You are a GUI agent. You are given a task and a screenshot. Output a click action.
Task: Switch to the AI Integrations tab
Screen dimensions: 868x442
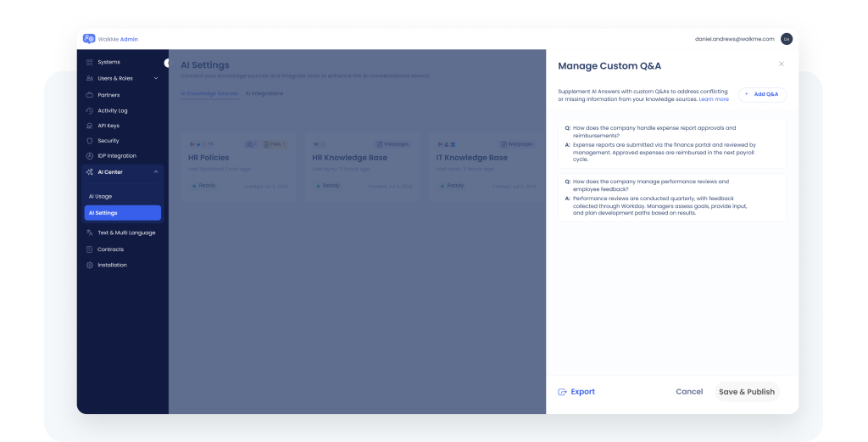(264, 93)
